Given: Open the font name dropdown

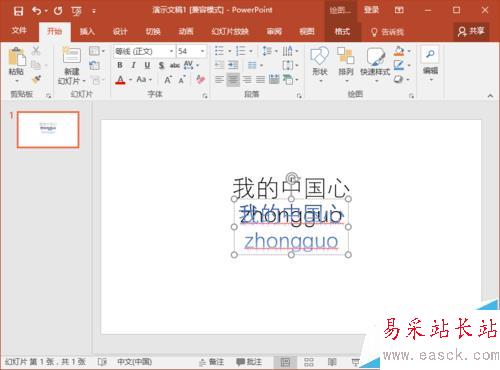Looking at the screenshot, I should coord(171,51).
